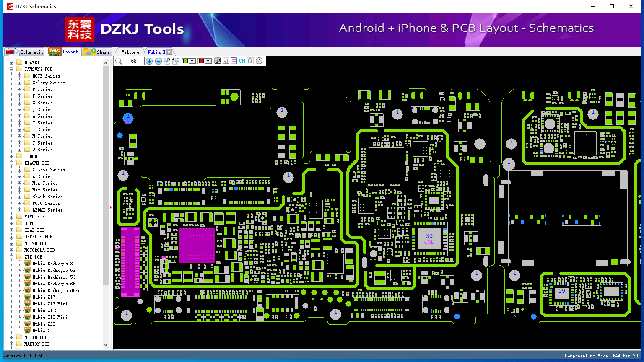Close the Nubia X document tab
The image size is (644, 362).
[x=169, y=52]
